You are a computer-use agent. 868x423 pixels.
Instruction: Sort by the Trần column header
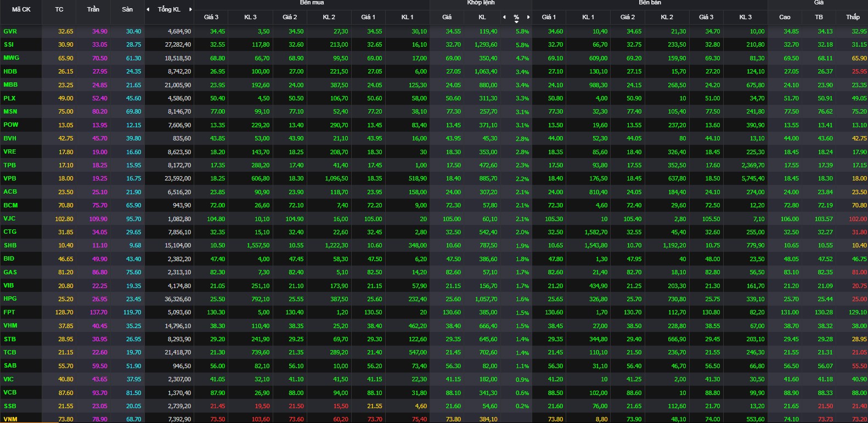point(93,9)
